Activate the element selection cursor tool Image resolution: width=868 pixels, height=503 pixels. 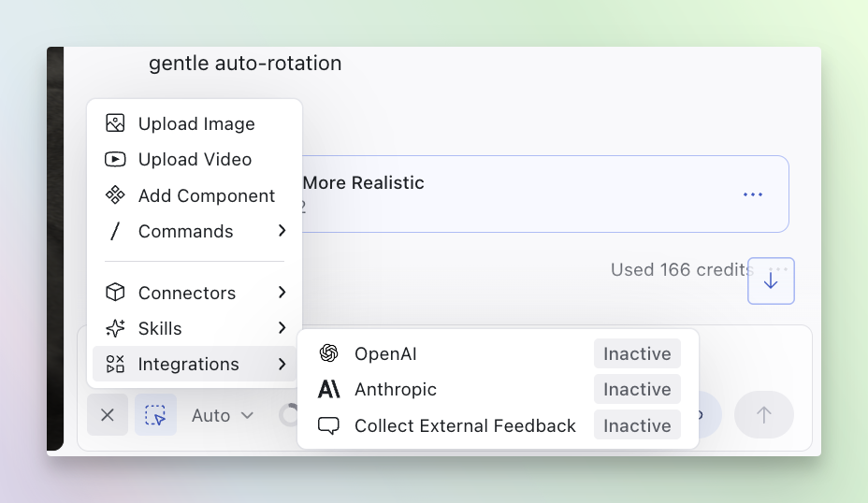tap(155, 415)
